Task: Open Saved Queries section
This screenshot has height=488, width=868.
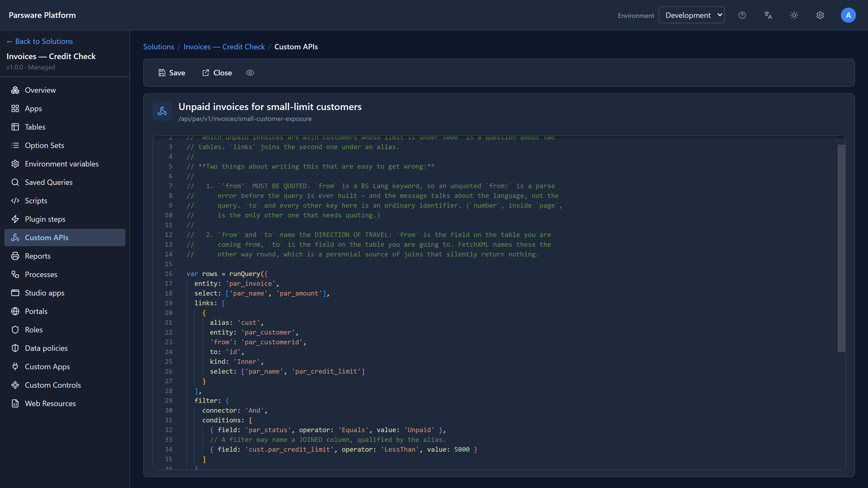Action: coord(65,182)
